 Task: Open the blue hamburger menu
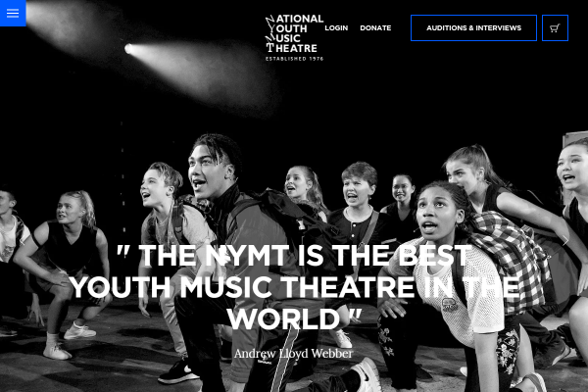coord(13,13)
